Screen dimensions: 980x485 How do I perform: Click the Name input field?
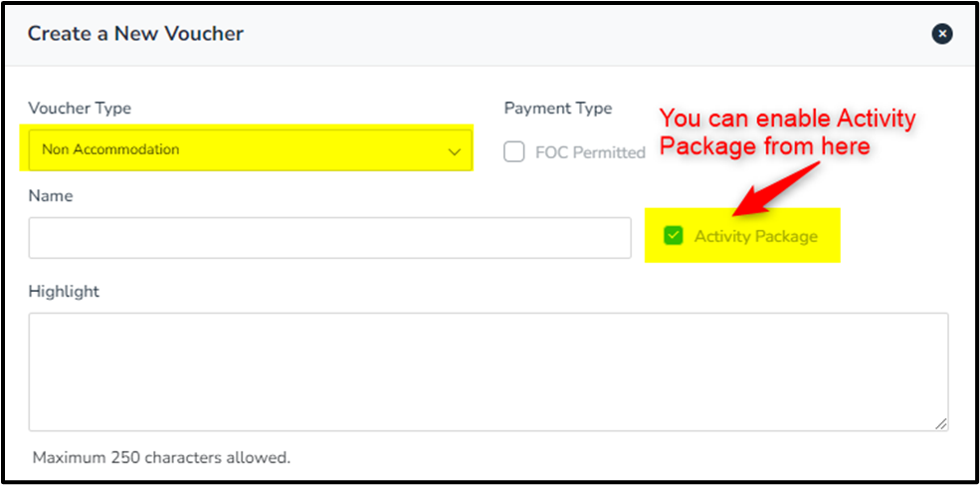point(329,238)
